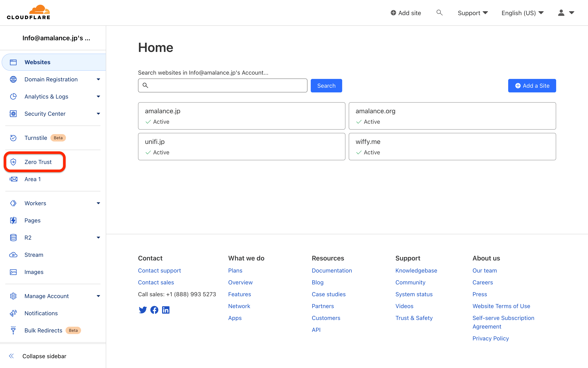This screenshot has height=368, width=588.
Task: Click the Workers diamond icon
Action: [13, 203]
